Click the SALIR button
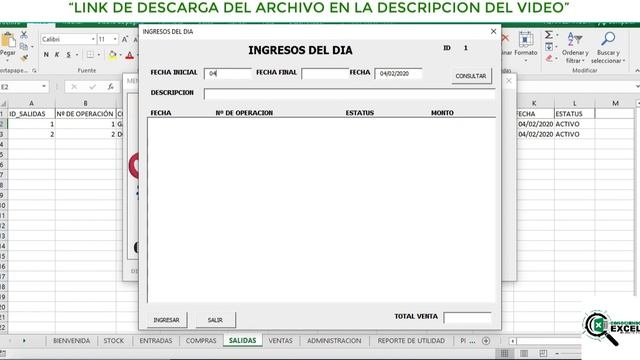This screenshot has height=360, width=640. (x=215, y=320)
